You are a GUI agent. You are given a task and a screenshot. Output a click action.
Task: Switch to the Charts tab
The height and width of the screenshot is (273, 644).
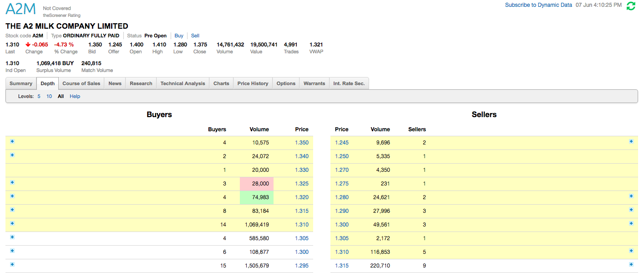click(221, 83)
